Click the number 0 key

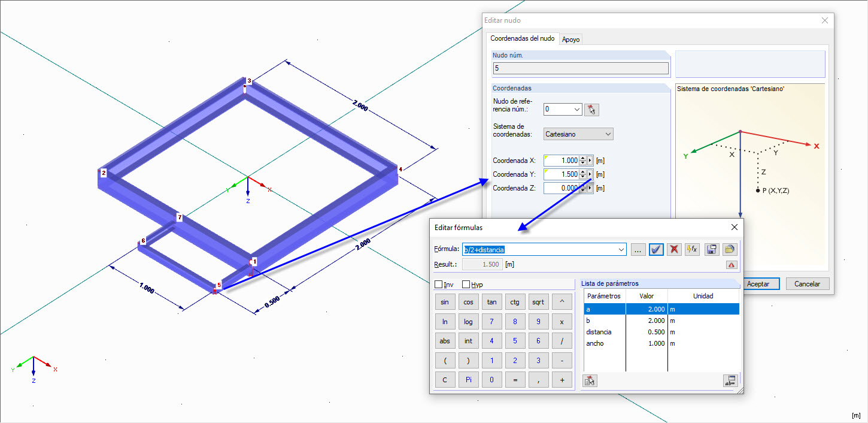[x=491, y=380]
